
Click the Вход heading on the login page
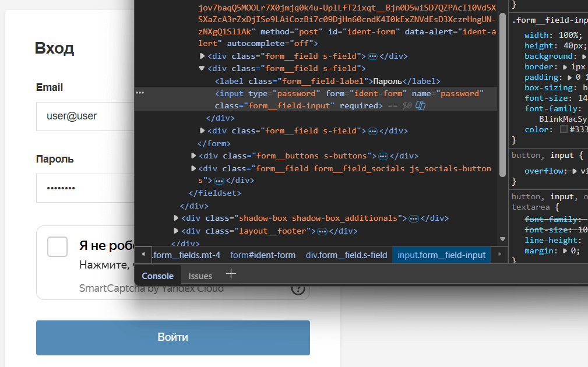pos(54,48)
